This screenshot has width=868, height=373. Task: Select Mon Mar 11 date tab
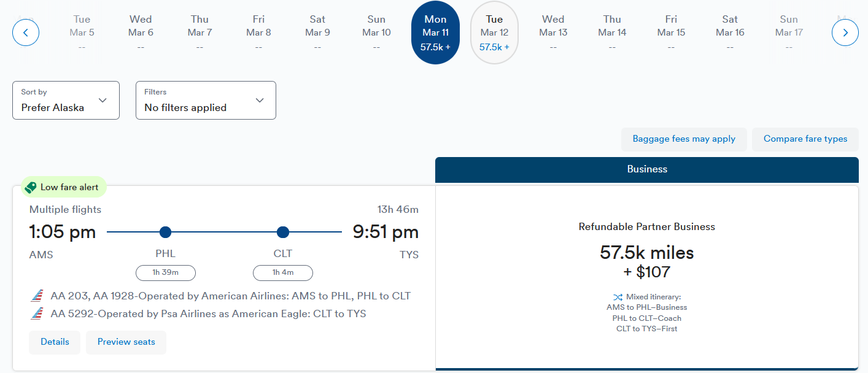point(435,33)
